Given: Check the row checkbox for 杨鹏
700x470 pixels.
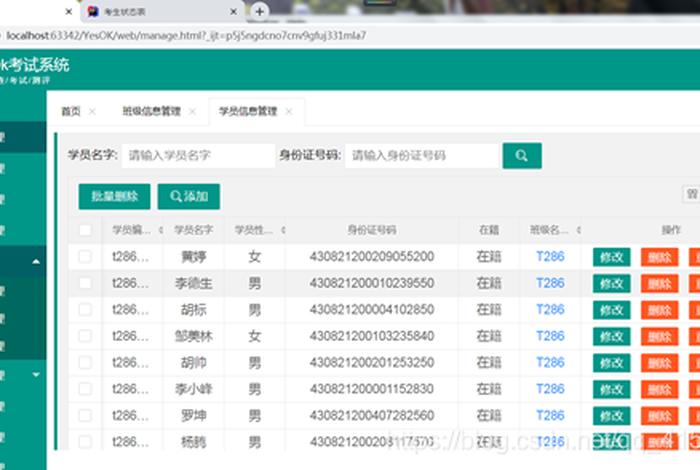Looking at the screenshot, I should 85,442.
